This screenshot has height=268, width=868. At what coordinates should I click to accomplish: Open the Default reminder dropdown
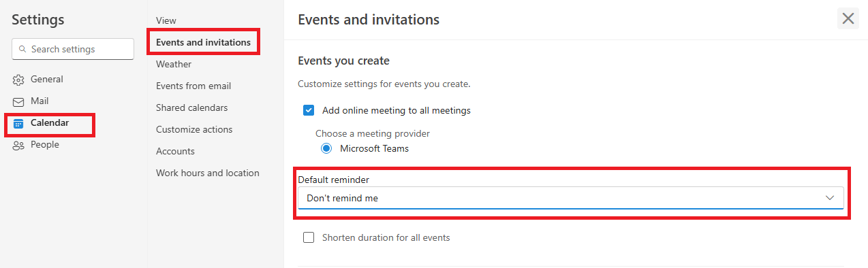(571, 198)
